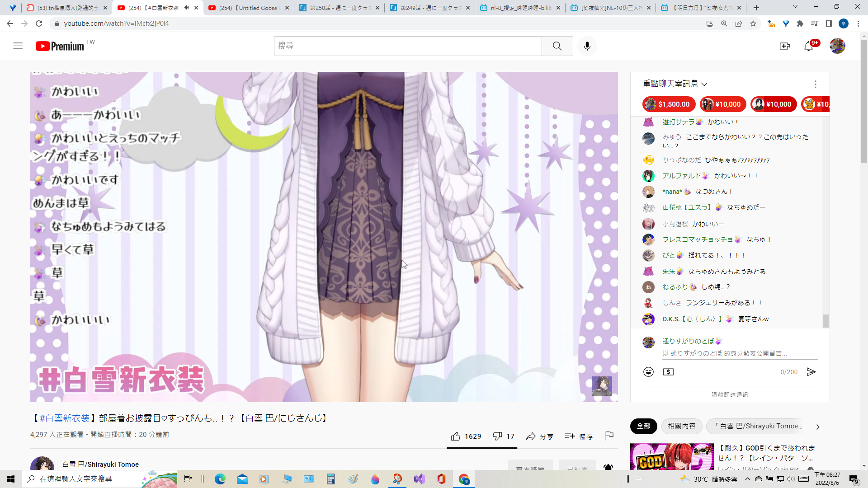
Task: Save video to a playlist
Action: pyautogui.click(x=578, y=436)
